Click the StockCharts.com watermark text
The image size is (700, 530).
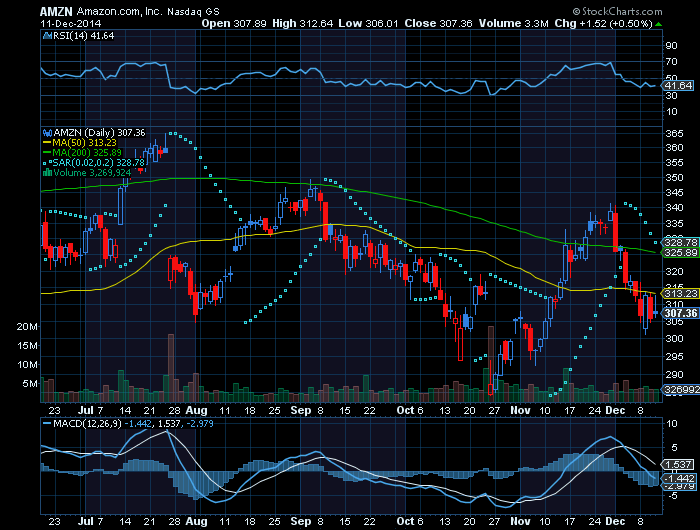(618, 12)
